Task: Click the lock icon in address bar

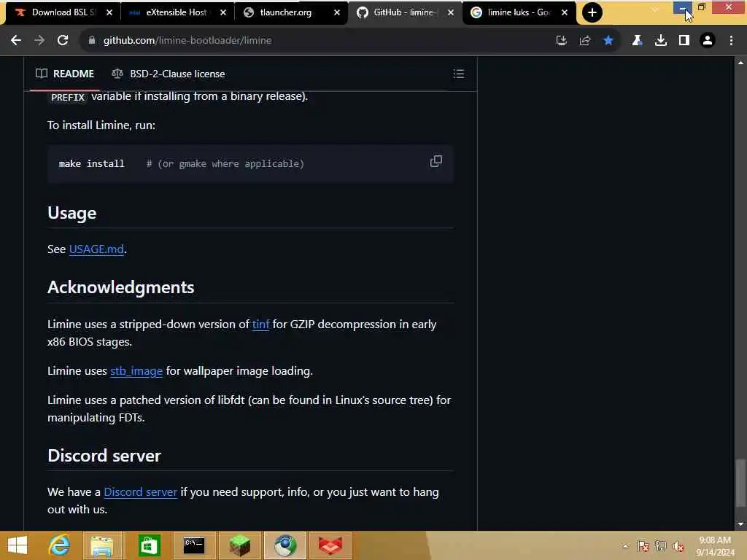Action: coord(92,41)
